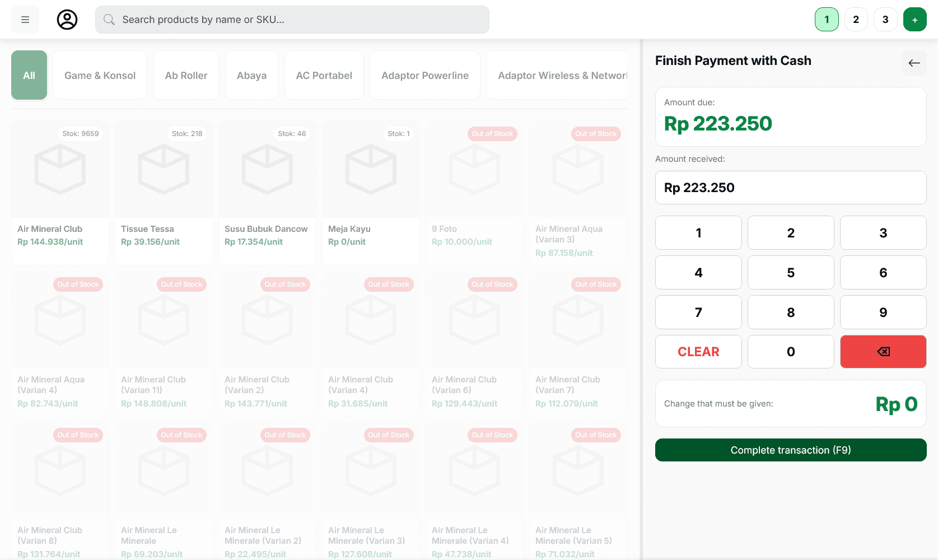Viewport: 938px width, 560px height.
Task: Select Air Mineral Club (Varian 7) card
Action: click(578, 343)
